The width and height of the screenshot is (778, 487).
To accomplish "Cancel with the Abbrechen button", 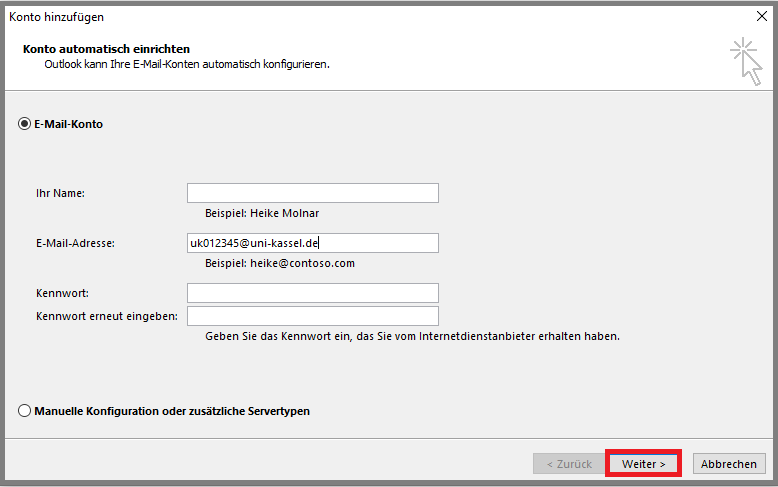I will (729, 464).
